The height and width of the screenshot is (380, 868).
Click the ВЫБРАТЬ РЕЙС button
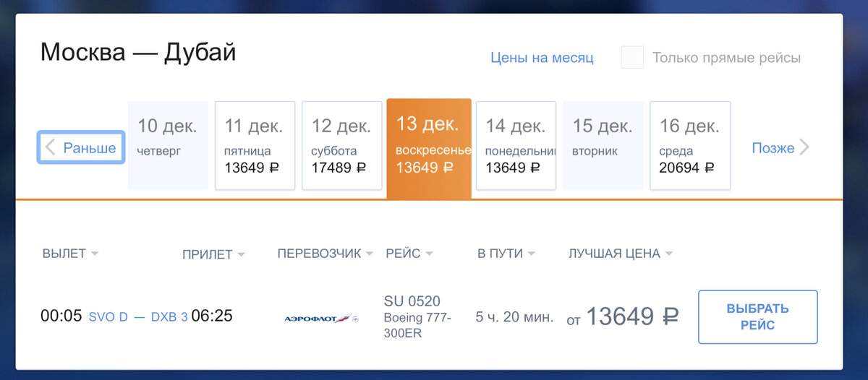pos(757,317)
